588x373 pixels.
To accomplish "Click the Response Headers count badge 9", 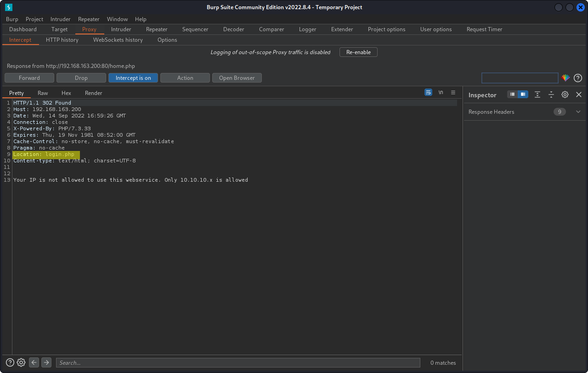I will (x=560, y=112).
